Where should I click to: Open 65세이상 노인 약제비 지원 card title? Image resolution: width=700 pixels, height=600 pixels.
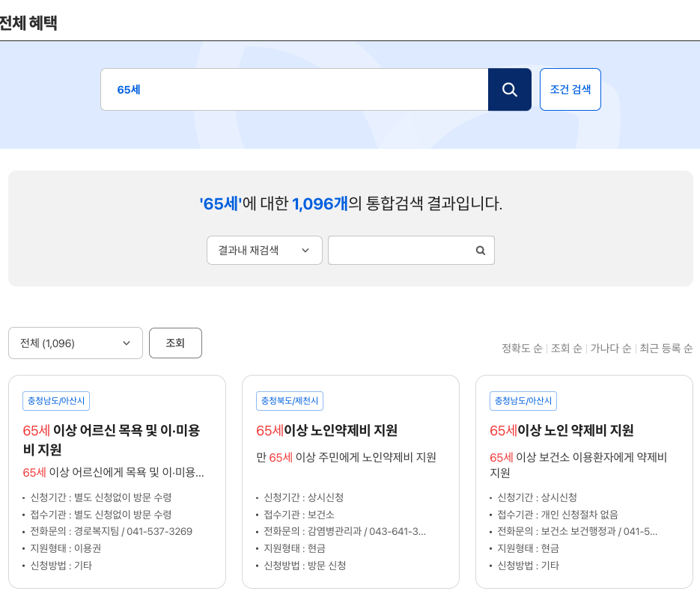(x=561, y=430)
